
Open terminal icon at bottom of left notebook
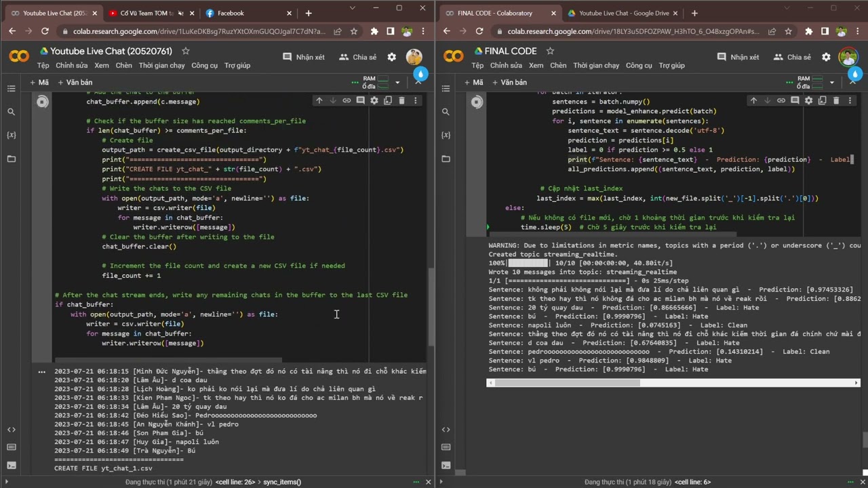tap(11, 465)
